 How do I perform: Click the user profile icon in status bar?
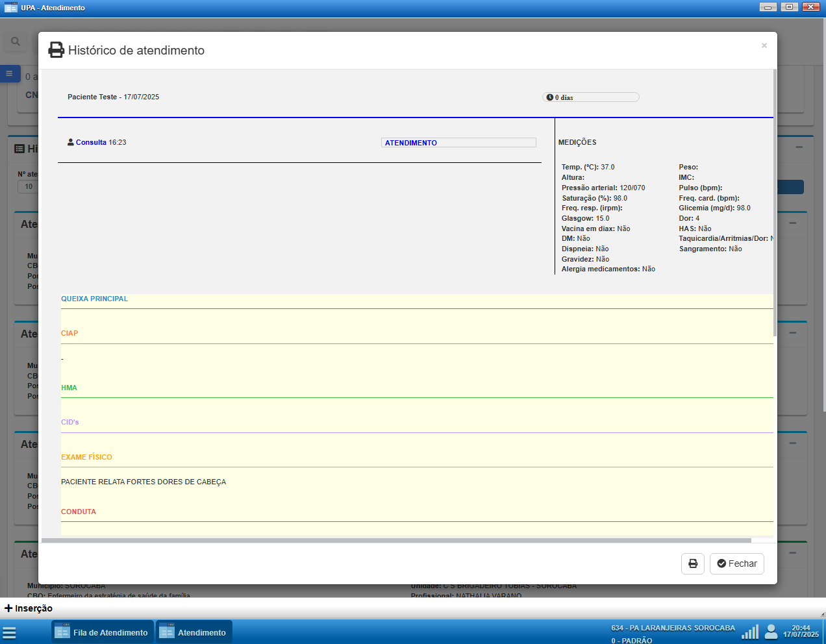coord(771,632)
